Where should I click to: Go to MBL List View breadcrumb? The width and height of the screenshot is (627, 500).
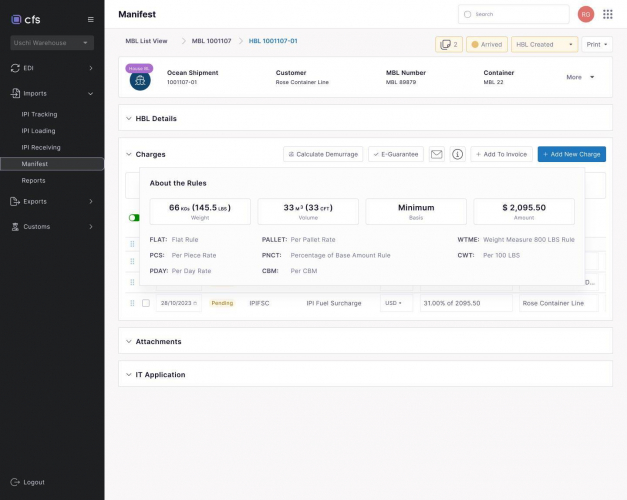(x=146, y=41)
